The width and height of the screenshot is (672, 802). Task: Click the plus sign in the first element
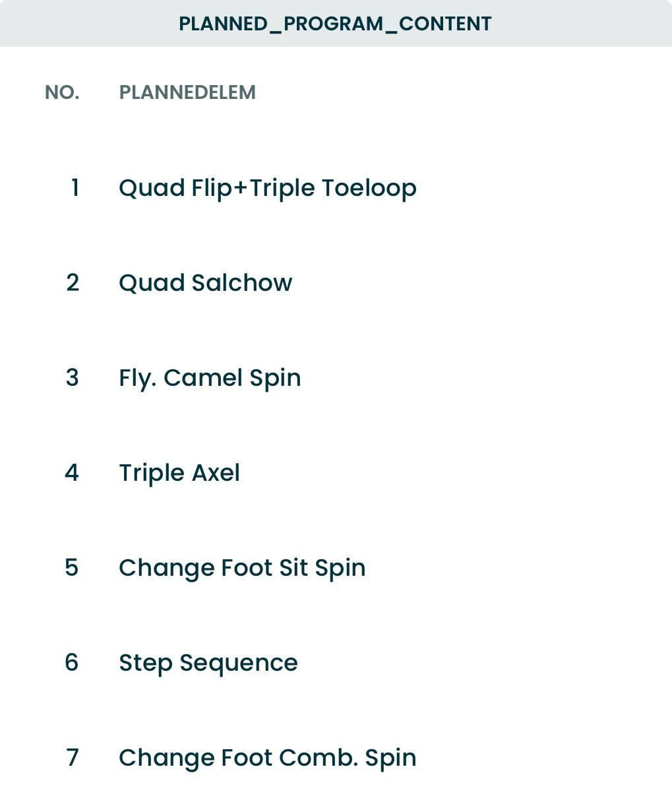[x=240, y=189]
